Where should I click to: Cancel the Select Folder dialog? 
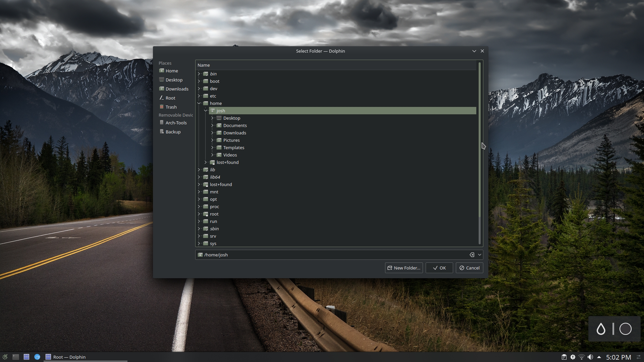point(470,268)
